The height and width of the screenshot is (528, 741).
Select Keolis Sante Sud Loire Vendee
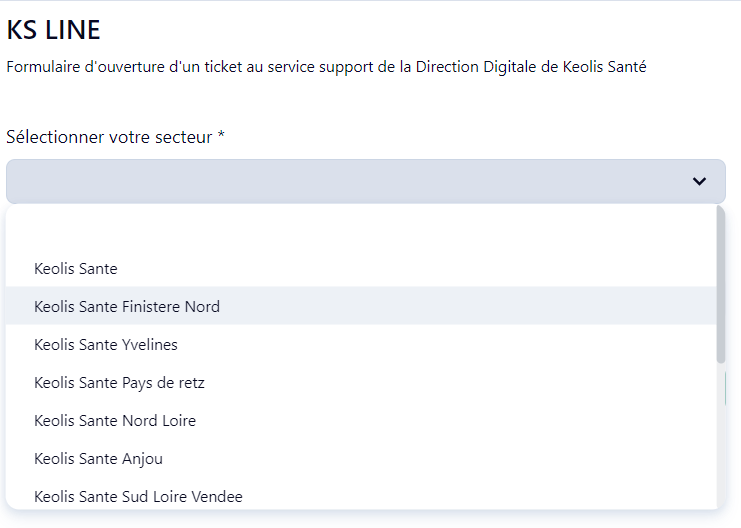pyautogui.click(x=138, y=496)
